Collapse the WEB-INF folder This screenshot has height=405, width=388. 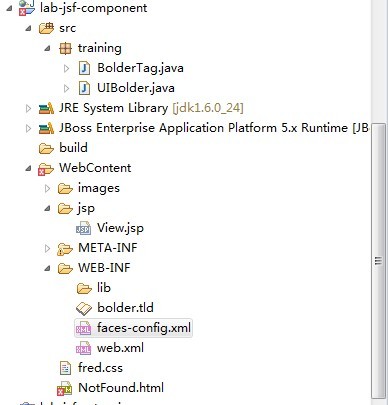[47, 268]
